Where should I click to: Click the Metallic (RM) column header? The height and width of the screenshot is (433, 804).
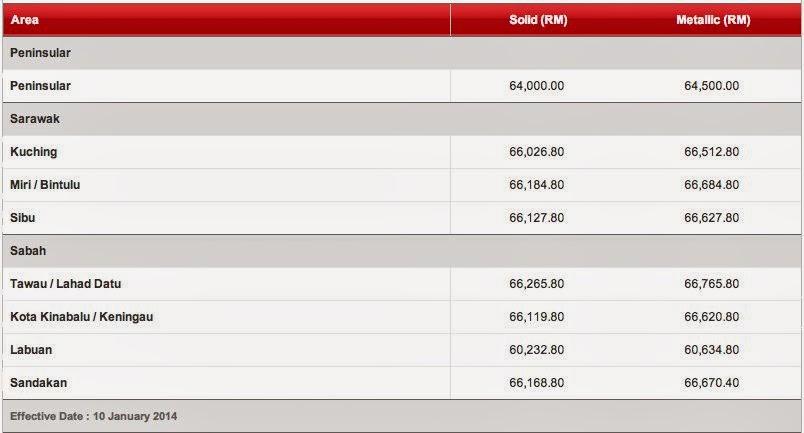[713, 20]
